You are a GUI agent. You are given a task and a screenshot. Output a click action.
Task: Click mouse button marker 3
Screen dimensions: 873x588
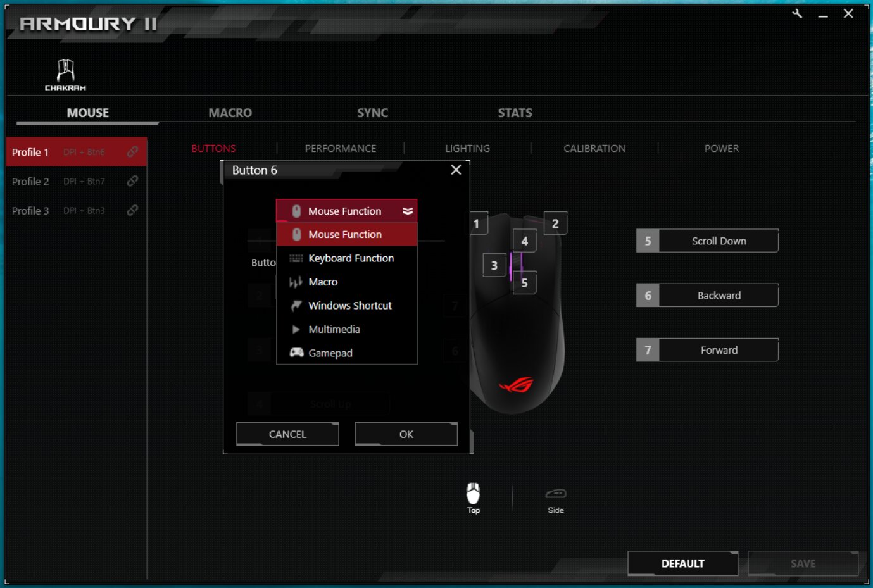(494, 265)
